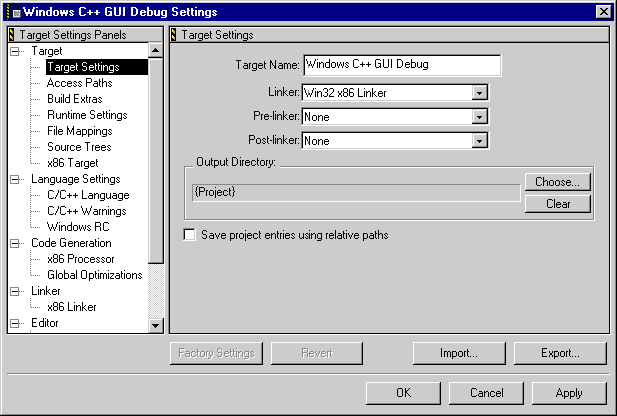
Task: Click the Output Directory {Project} field
Action: pos(356,192)
